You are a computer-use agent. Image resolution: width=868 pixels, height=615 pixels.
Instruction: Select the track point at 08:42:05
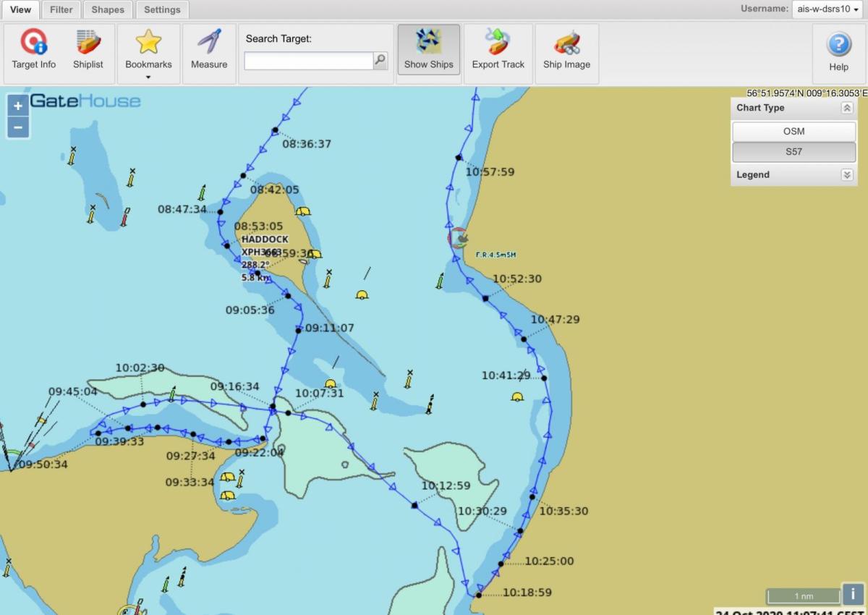tap(244, 175)
